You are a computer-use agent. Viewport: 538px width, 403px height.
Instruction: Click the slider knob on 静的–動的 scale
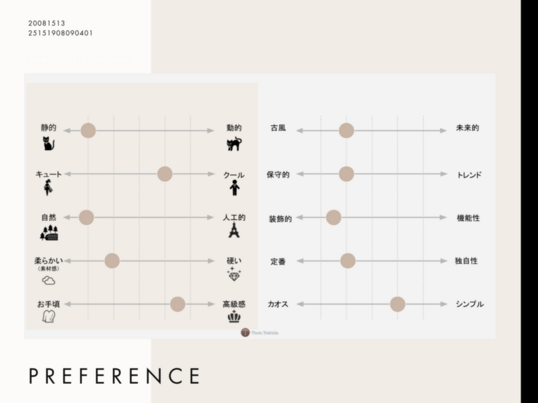click(x=88, y=131)
